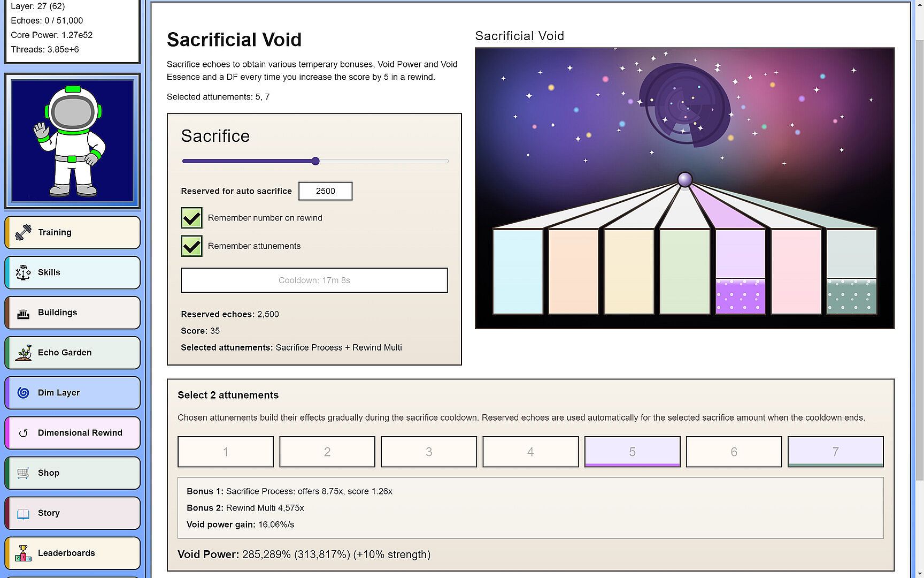Go to the Buildings section

pyautogui.click(x=73, y=313)
